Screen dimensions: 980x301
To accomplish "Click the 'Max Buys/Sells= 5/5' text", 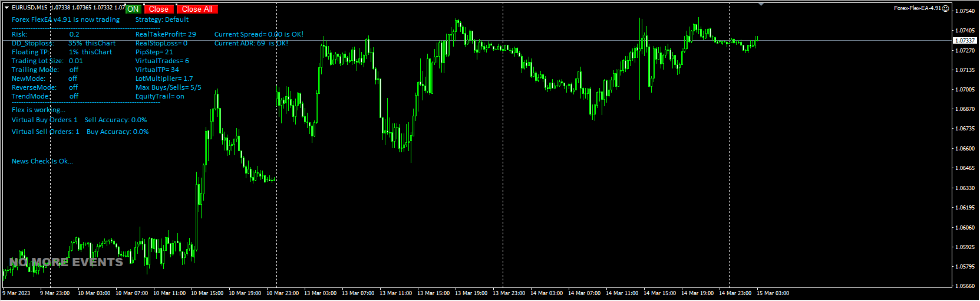I will tap(169, 87).
